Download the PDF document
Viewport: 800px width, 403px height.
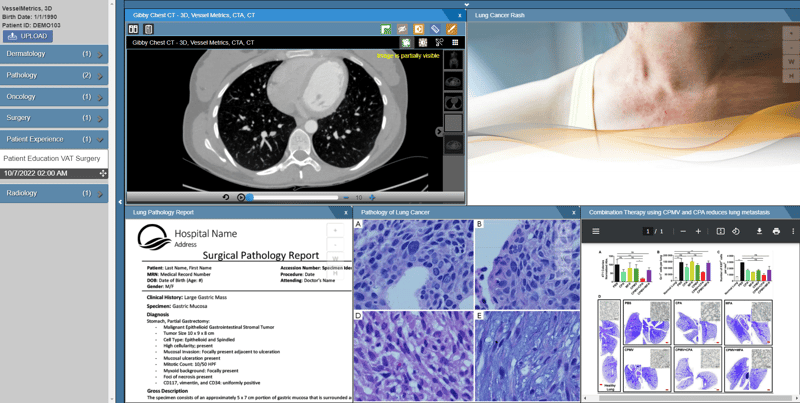click(x=759, y=232)
